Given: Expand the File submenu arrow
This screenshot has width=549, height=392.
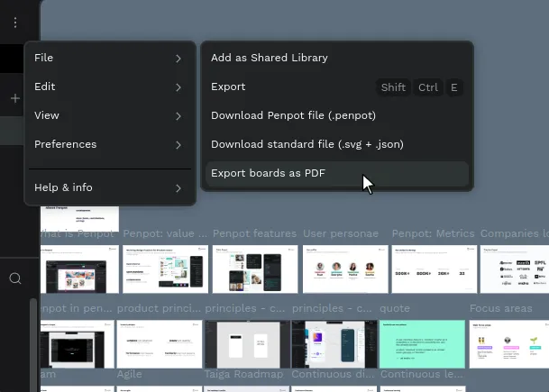Looking at the screenshot, I should click(x=178, y=59).
